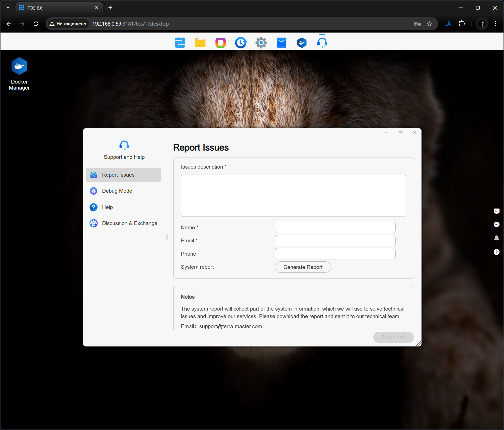Launch the Backup clock icon
504x430 pixels.
click(x=241, y=43)
